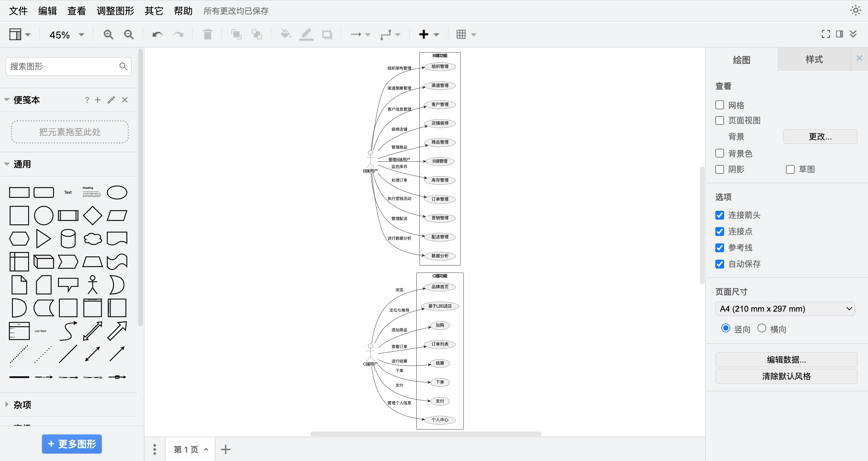
Task: Select the 横向 landscape radio button
Action: point(762,328)
